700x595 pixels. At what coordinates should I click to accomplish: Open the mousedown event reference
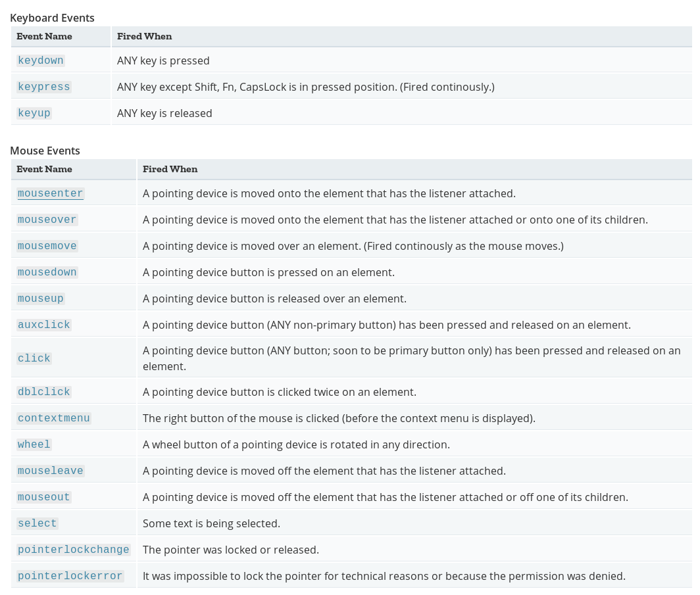[47, 273]
